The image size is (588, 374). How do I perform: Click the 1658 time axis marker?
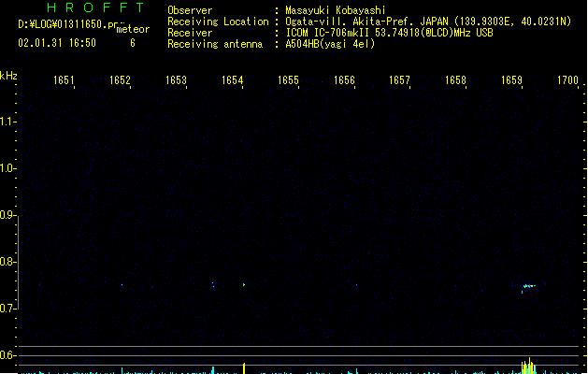coord(455,80)
